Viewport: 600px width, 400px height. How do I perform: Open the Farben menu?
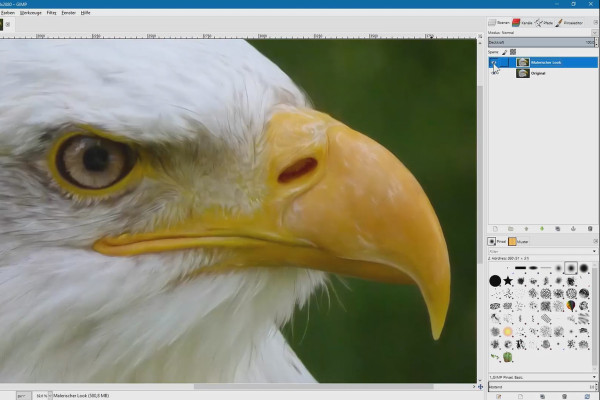pyautogui.click(x=8, y=13)
